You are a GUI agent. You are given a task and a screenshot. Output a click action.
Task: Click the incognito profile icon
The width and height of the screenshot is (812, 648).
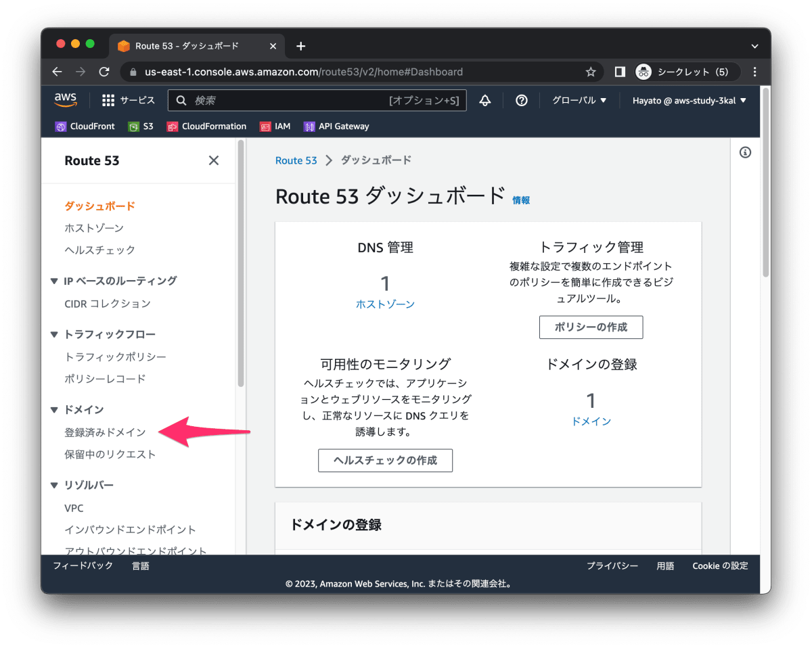644,72
